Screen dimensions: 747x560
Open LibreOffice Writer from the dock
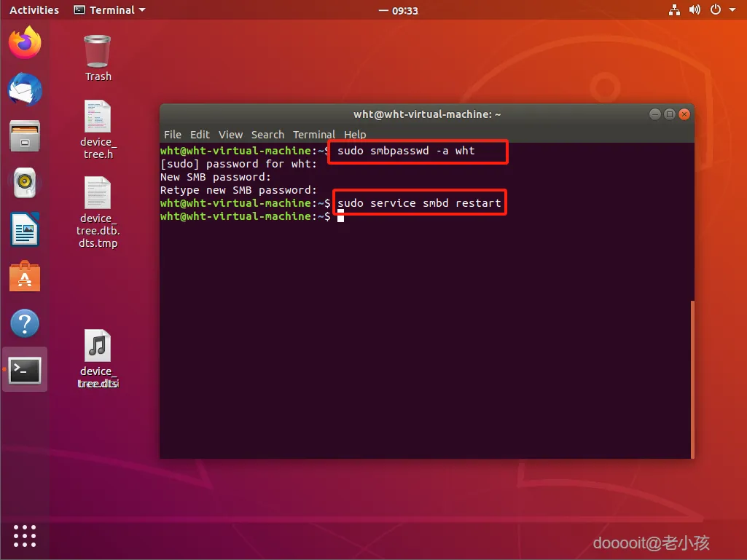25,229
